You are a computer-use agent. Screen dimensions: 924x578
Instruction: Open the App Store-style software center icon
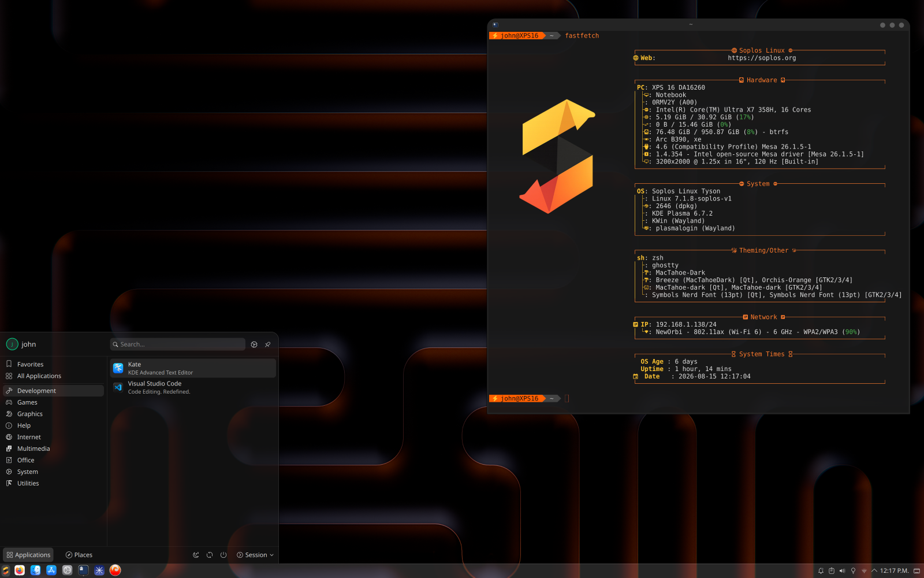pyautogui.click(x=51, y=570)
